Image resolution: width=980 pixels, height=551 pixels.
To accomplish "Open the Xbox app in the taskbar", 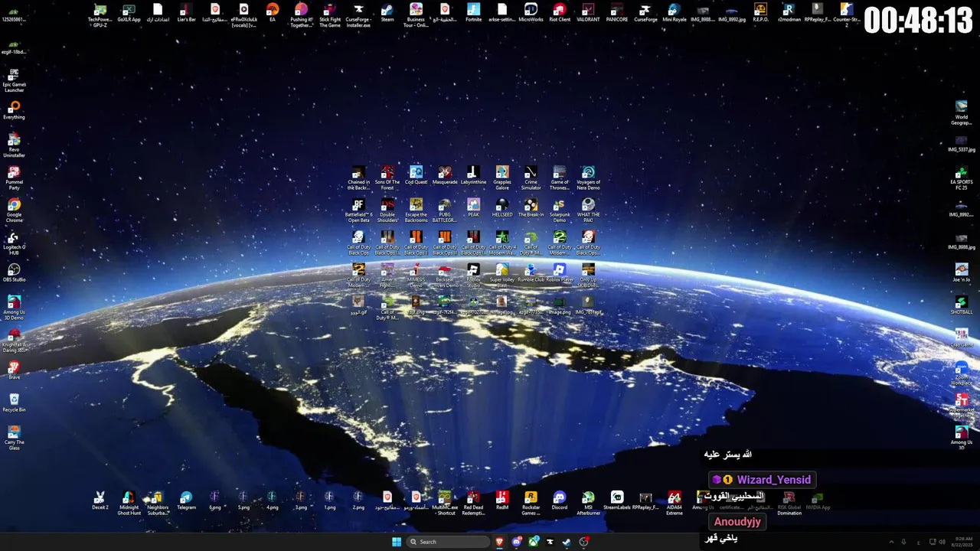I will 534,542.
